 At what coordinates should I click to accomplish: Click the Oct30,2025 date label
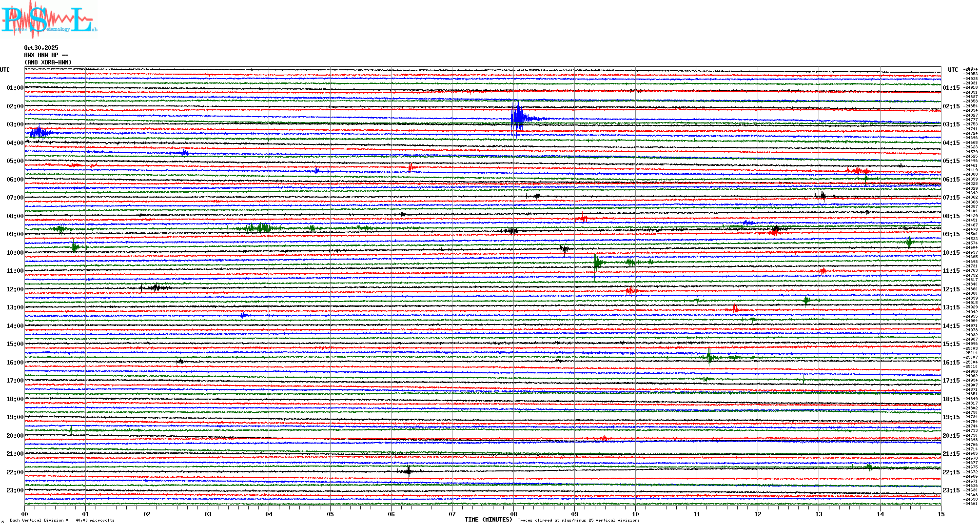pyautogui.click(x=41, y=48)
